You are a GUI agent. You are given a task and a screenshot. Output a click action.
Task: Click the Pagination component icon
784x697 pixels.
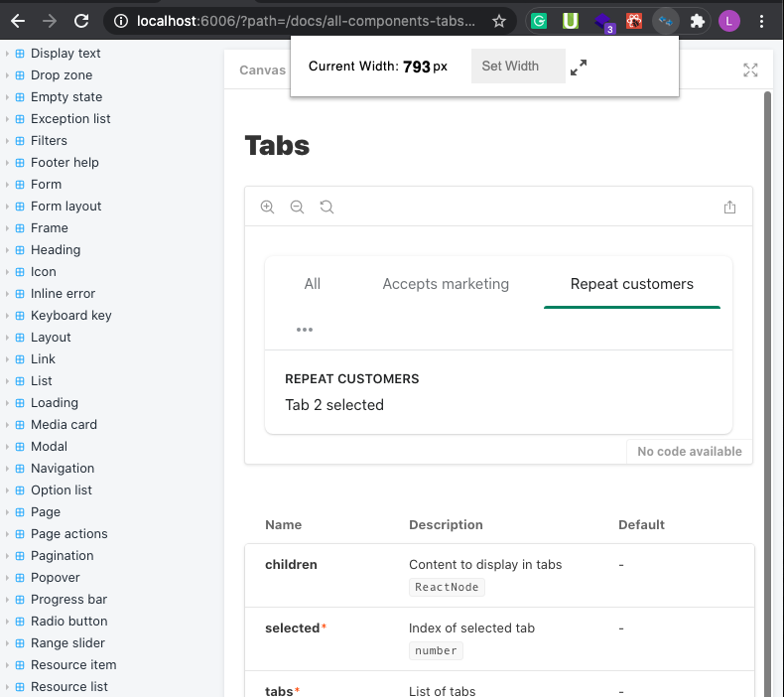[20, 556]
